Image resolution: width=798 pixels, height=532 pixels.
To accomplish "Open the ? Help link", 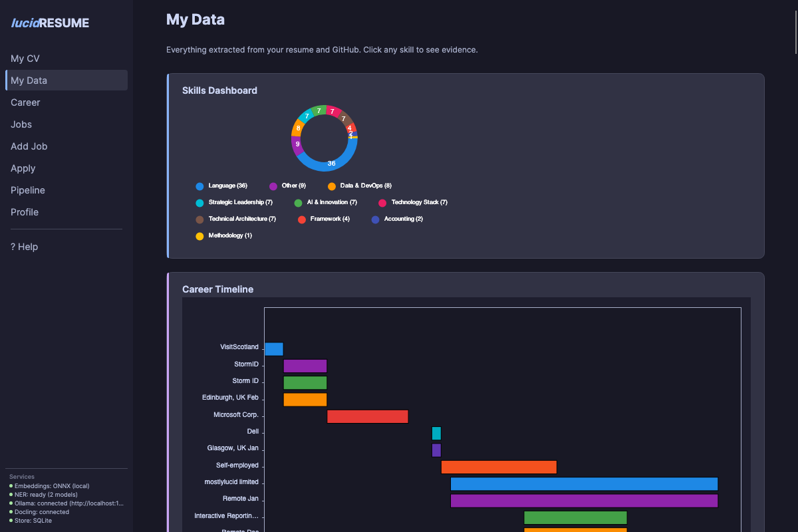I will point(66,247).
